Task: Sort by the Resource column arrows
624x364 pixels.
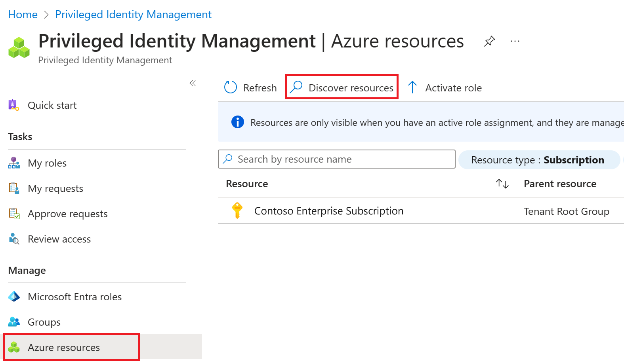Action: tap(502, 184)
